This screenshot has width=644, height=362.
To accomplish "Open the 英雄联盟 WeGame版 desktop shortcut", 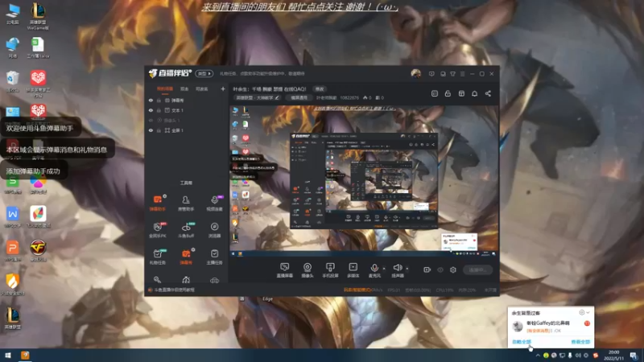I will click(x=38, y=16).
